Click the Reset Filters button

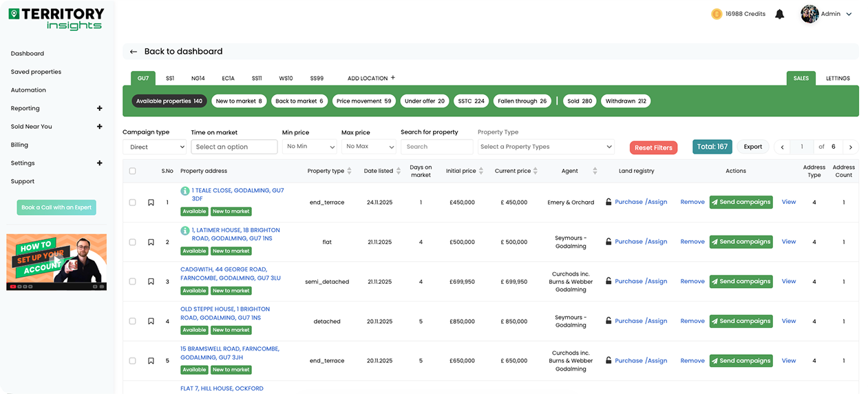653,147
